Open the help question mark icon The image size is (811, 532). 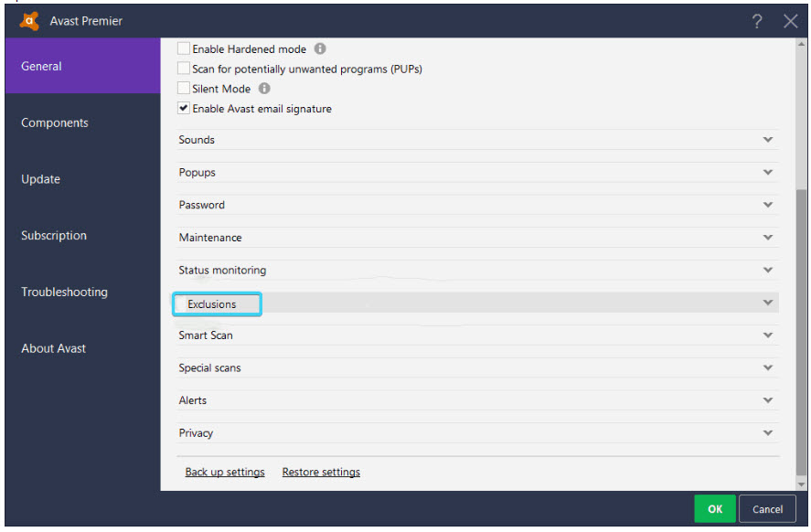point(757,20)
